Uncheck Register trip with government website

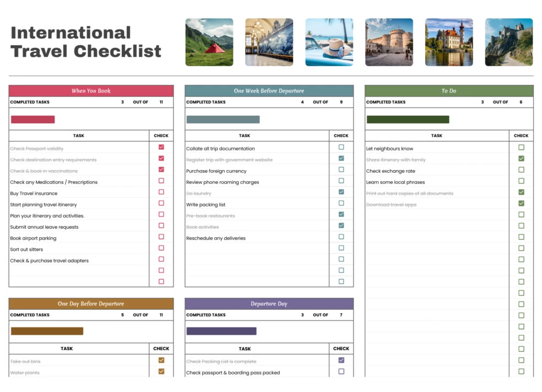coord(341,158)
